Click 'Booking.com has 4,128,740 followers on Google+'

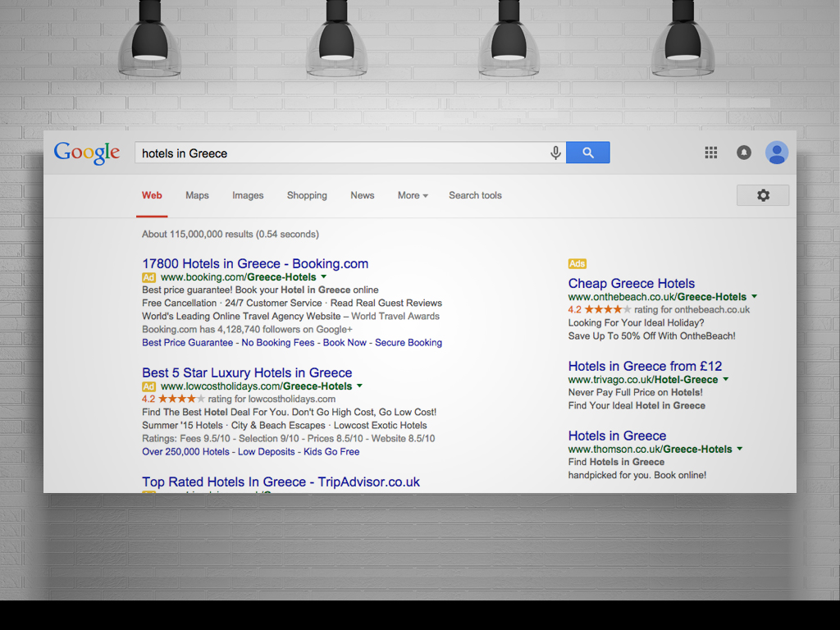pyautogui.click(x=247, y=330)
